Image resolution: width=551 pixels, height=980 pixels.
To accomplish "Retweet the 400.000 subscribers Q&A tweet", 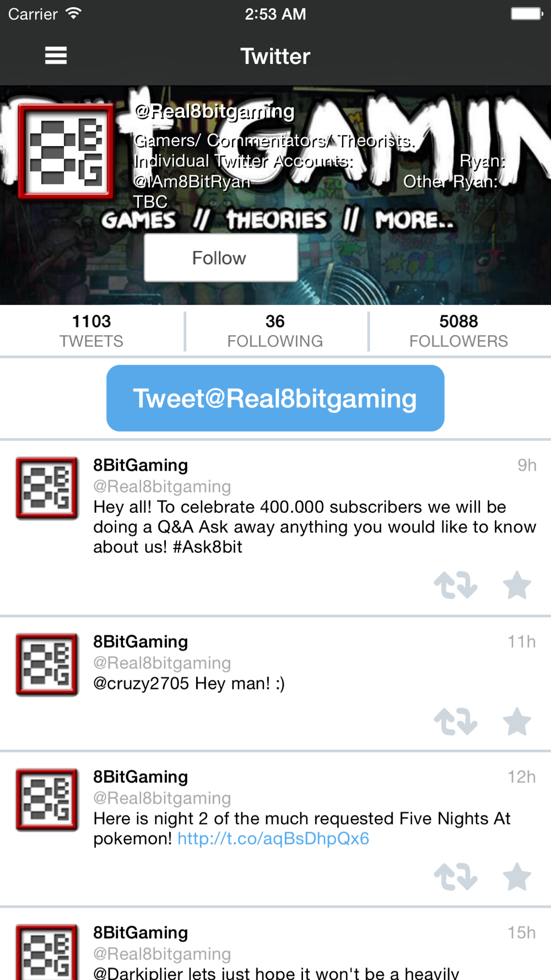I will (456, 585).
